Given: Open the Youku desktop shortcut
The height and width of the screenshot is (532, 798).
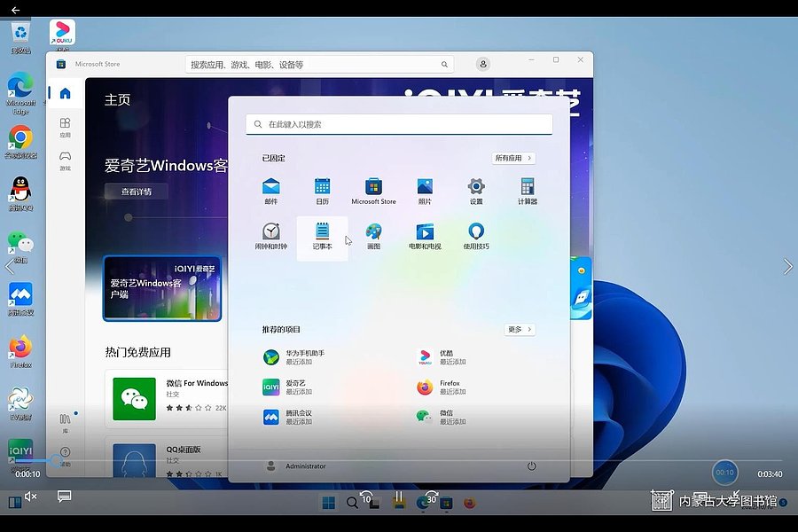Looking at the screenshot, I should (x=63, y=35).
